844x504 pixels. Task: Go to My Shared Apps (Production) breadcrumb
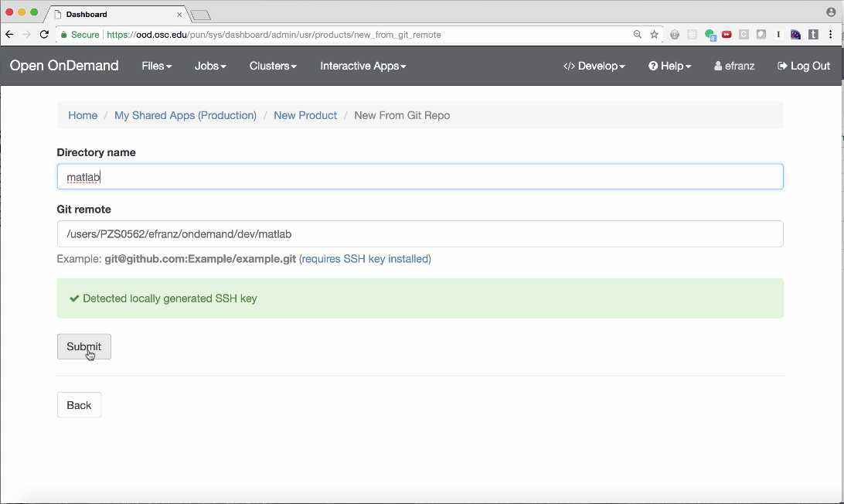[x=185, y=115]
